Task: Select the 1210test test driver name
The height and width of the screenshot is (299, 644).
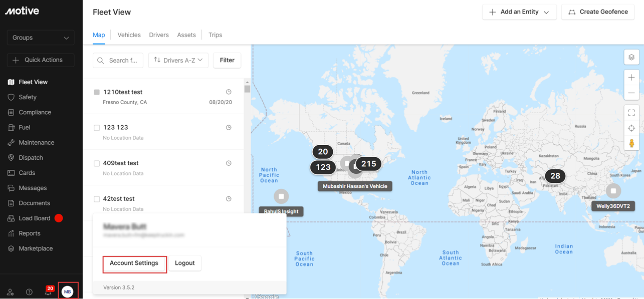Action: click(123, 92)
